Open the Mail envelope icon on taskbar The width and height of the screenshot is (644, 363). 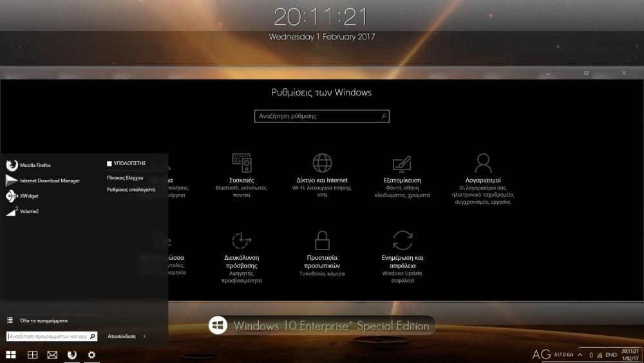52,355
